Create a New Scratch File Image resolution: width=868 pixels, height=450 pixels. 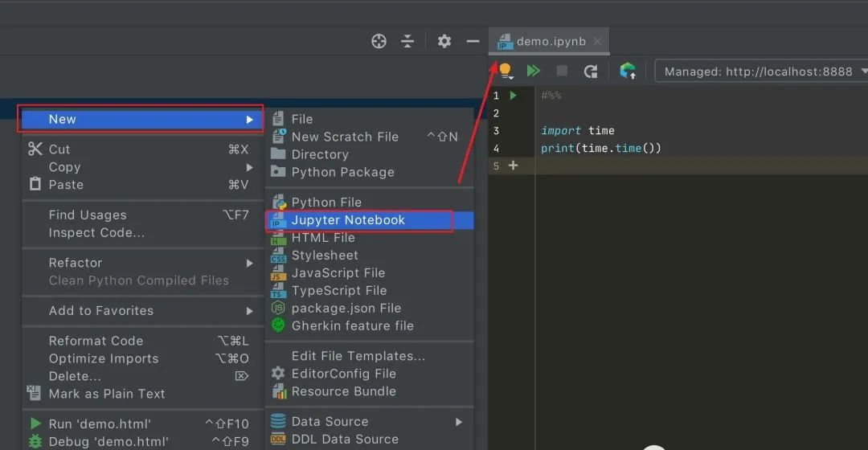pyautogui.click(x=369, y=137)
